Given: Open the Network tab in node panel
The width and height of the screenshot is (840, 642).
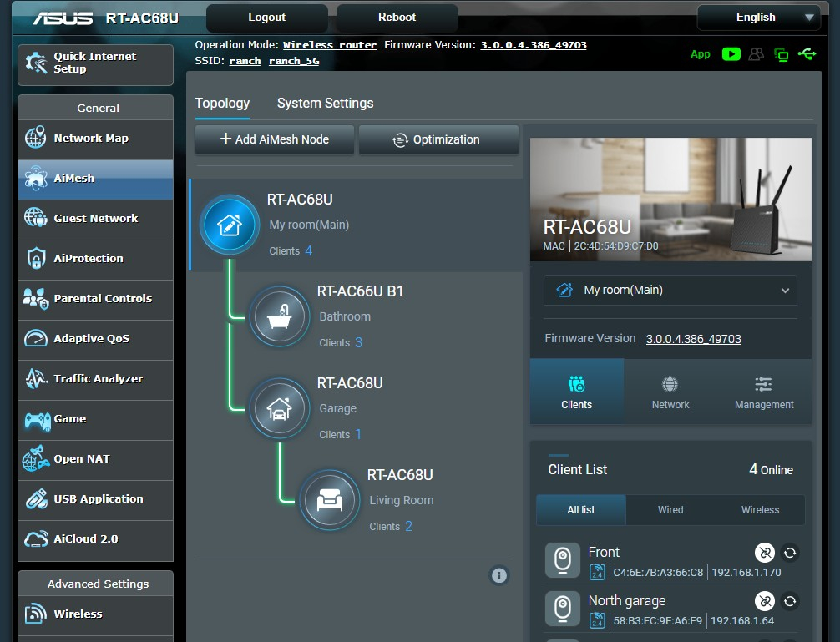Looking at the screenshot, I should pos(670,392).
